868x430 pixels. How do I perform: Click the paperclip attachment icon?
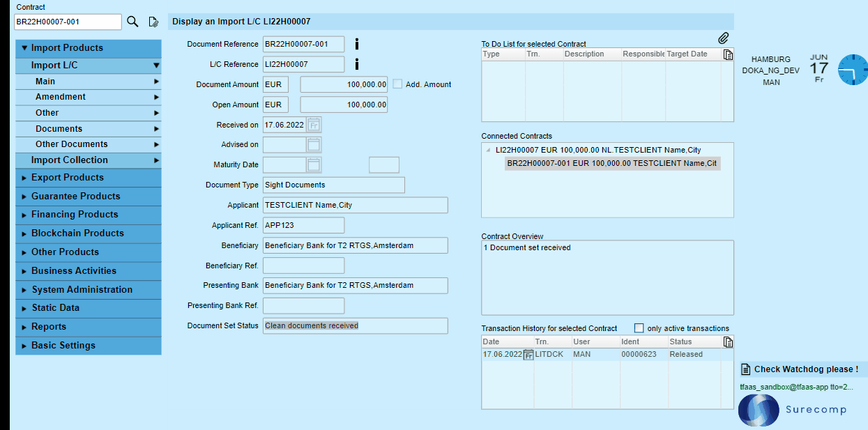(724, 38)
